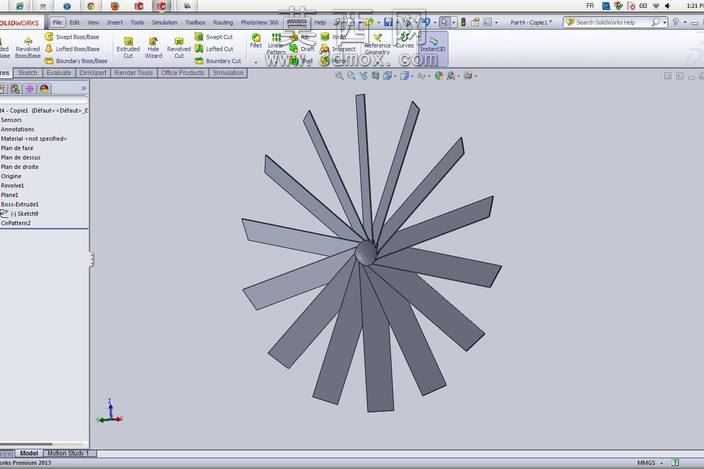This screenshot has height=469, width=704.
Task: Switch to the Office Products tab
Action: pyautogui.click(x=183, y=73)
